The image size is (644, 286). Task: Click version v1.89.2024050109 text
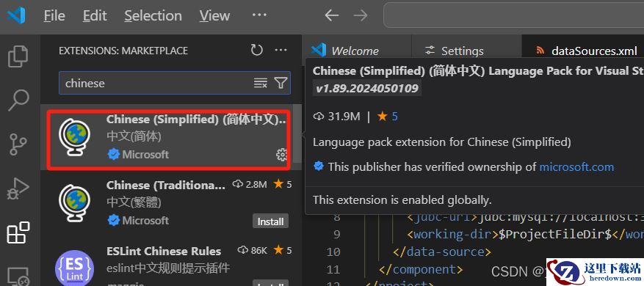(x=367, y=88)
